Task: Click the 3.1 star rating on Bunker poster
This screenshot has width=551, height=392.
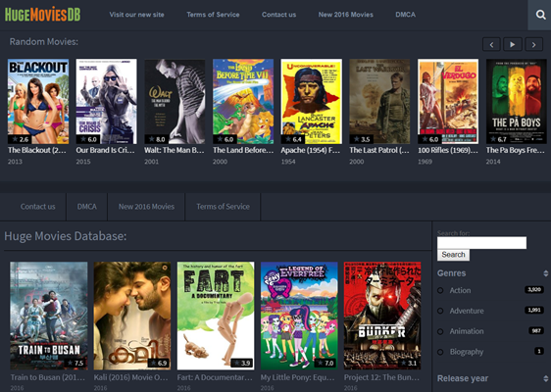Action: pos(408,363)
